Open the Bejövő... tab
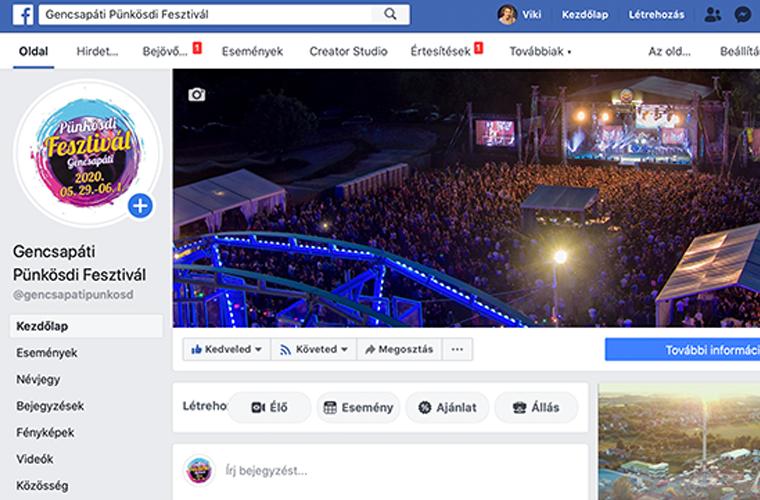Screen dimensions: 760x500 pos(165,51)
